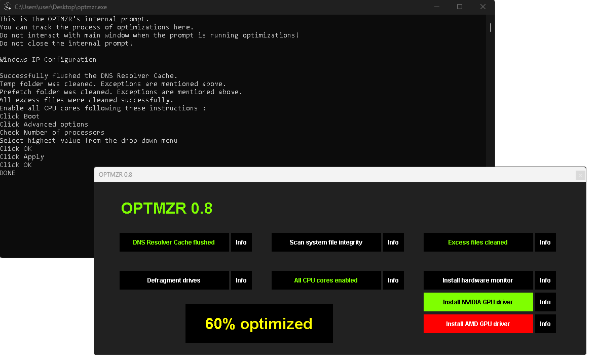
Task: Click 'Prefetch folder was cleaned' console line
Action: 121,92
